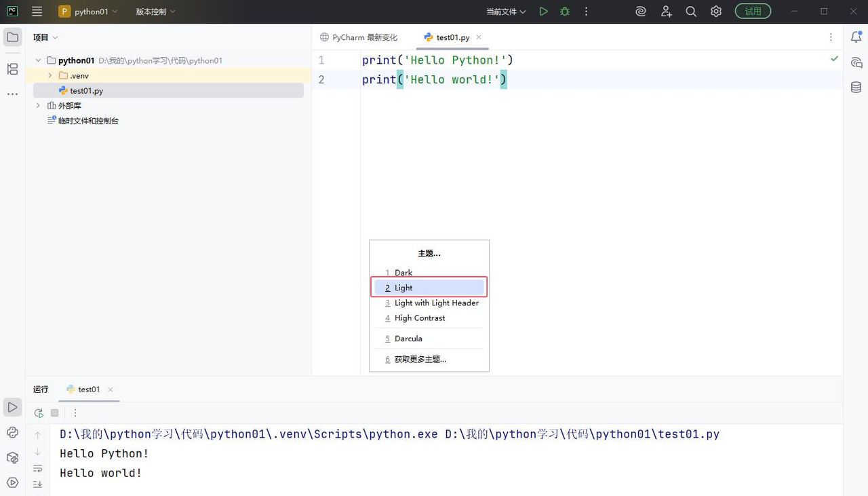
Task: Expand the 外部库 tree node
Action: pos(39,106)
